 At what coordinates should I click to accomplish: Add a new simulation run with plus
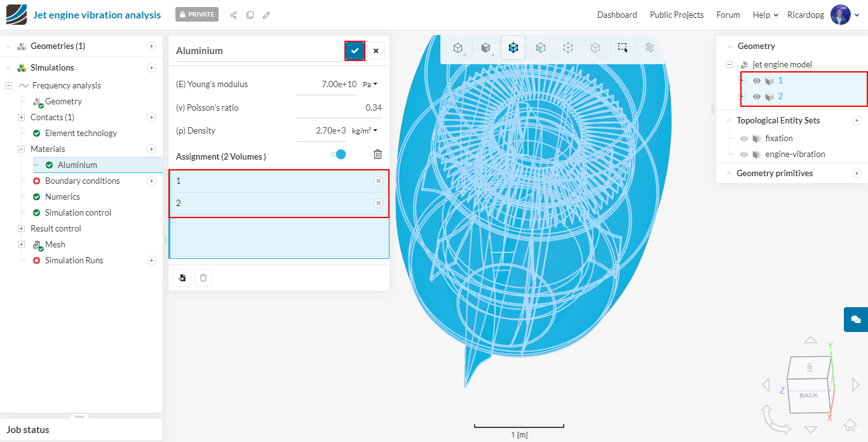(151, 260)
